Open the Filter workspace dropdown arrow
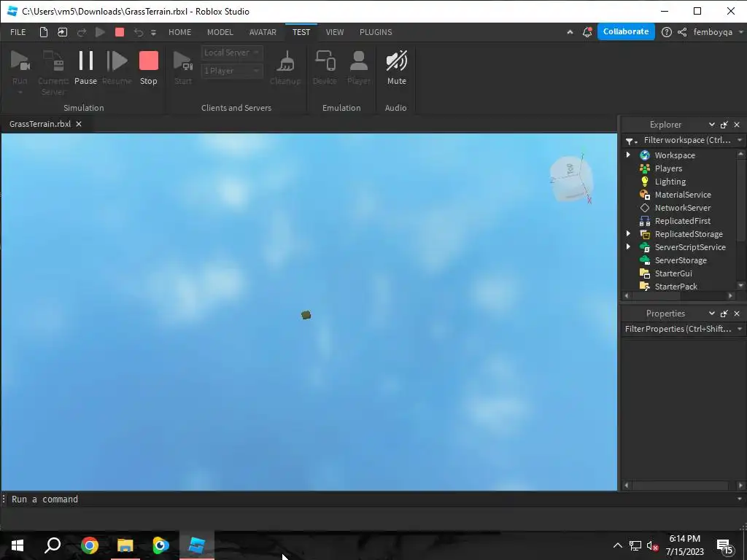 point(740,140)
